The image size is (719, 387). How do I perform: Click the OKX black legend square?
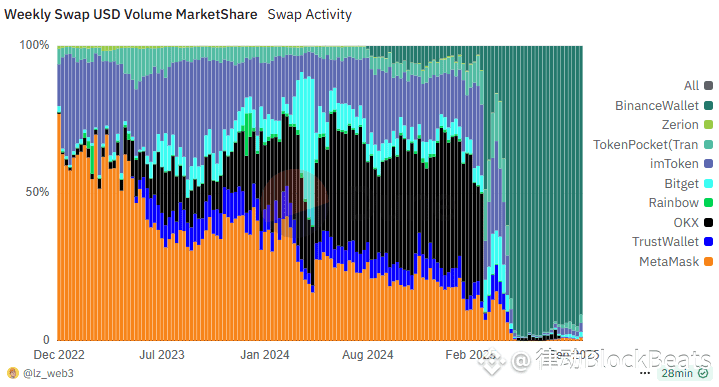click(x=708, y=222)
